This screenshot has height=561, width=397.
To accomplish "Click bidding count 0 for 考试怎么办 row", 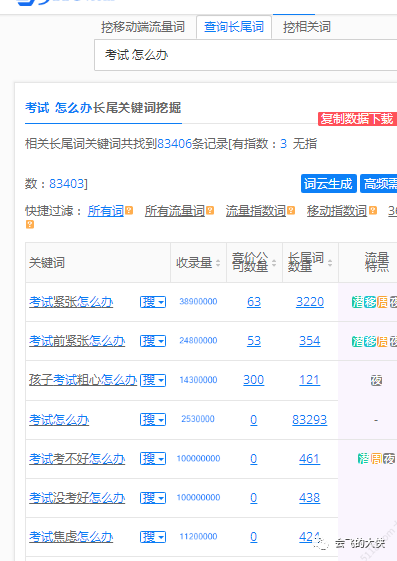I will 254,419.
